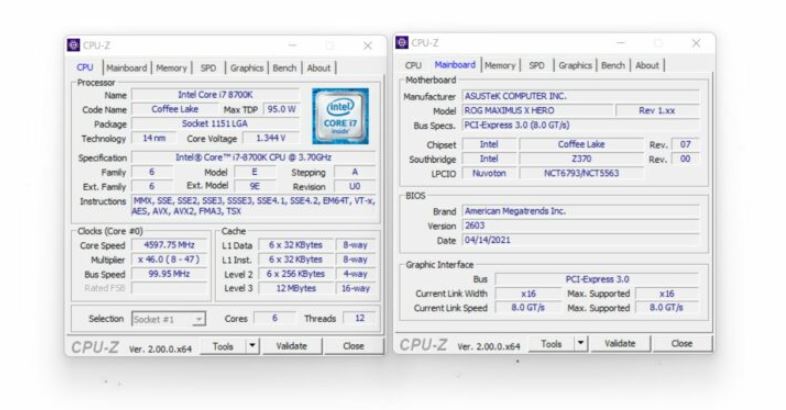Open About tab in left window
The width and height of the screenshot is (786, 410).
click(319, 68)
